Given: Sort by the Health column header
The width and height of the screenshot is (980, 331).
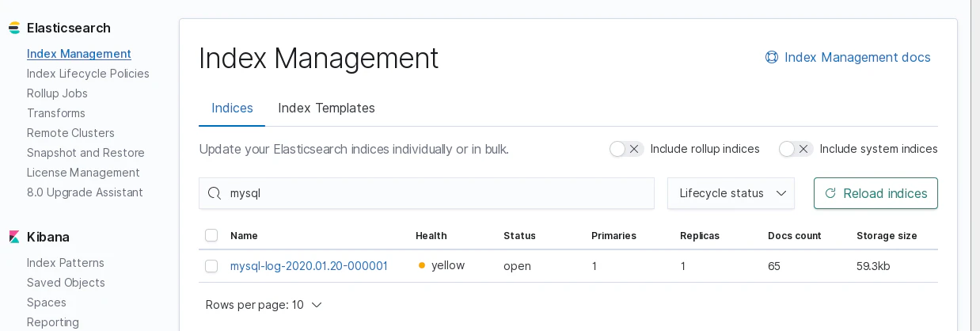Looking at the screenshot, I should [431, 235].
